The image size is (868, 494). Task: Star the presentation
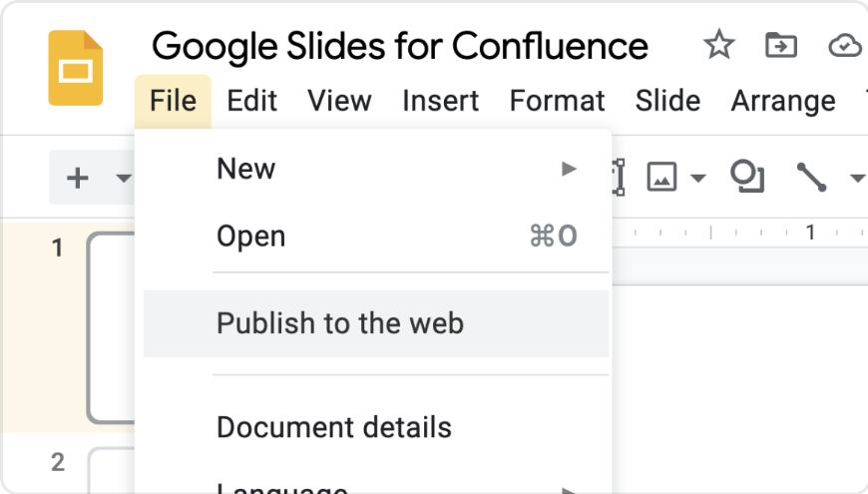[x=718, y=45]
